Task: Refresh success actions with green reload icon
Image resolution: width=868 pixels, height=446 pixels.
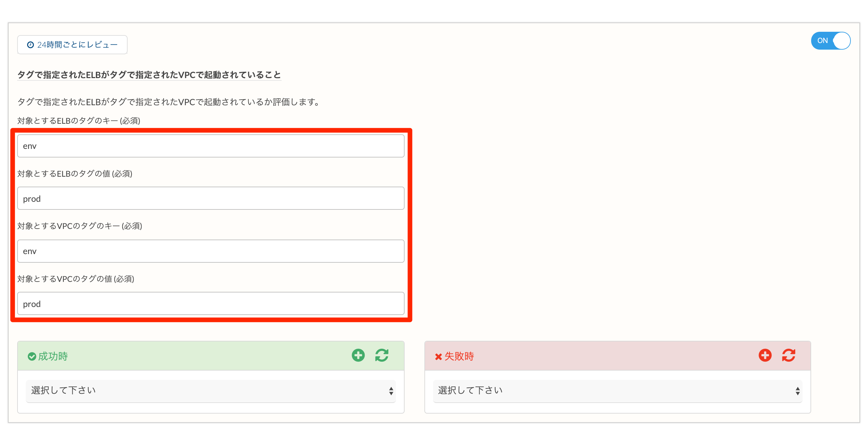Action: (x=382, y=355)
